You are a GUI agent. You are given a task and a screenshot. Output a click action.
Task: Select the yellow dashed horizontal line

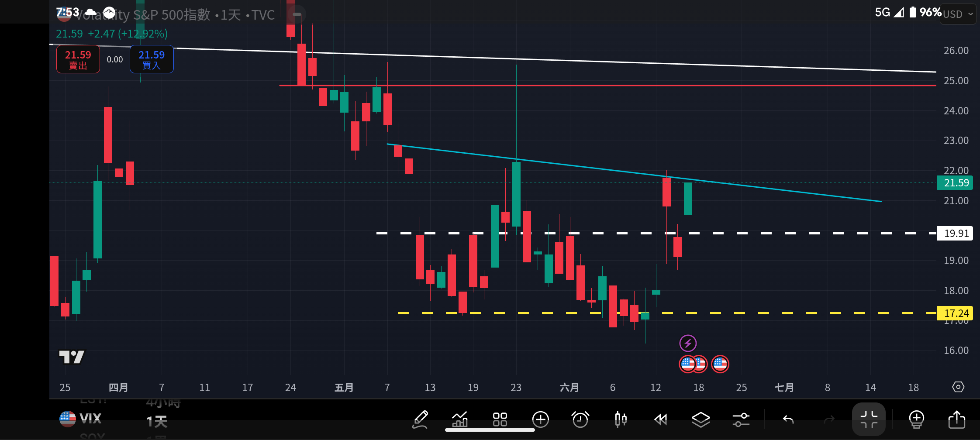click(x=667, y=313)
